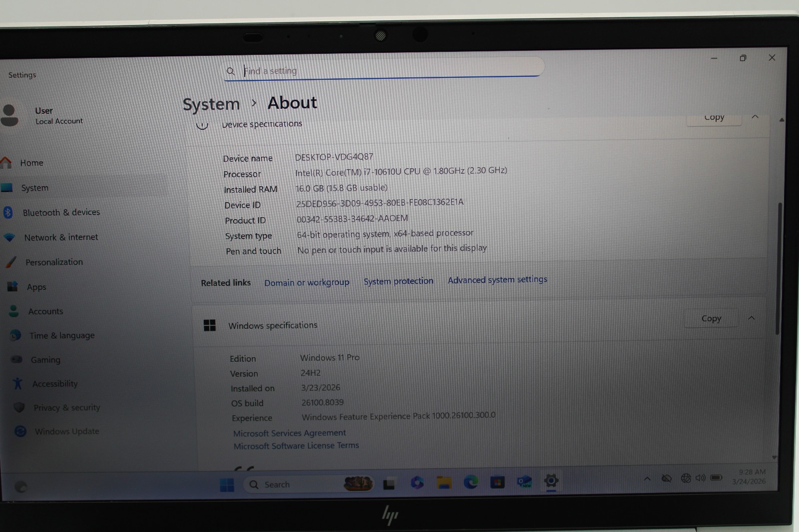Click the Windows Update icon in sidebar
The image size is (799, 532).
coord(20,431)
